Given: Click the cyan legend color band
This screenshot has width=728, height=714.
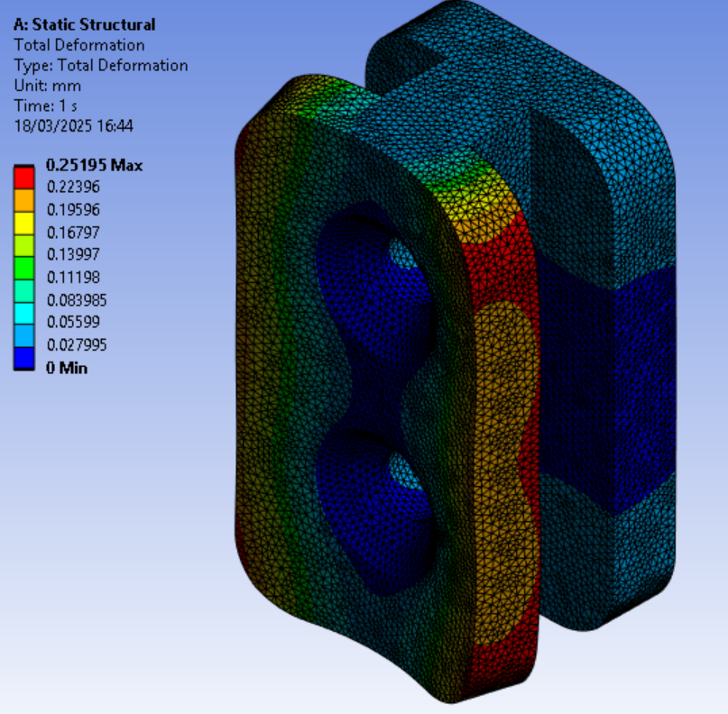Looking at the screenshot, I should [25, 311].
